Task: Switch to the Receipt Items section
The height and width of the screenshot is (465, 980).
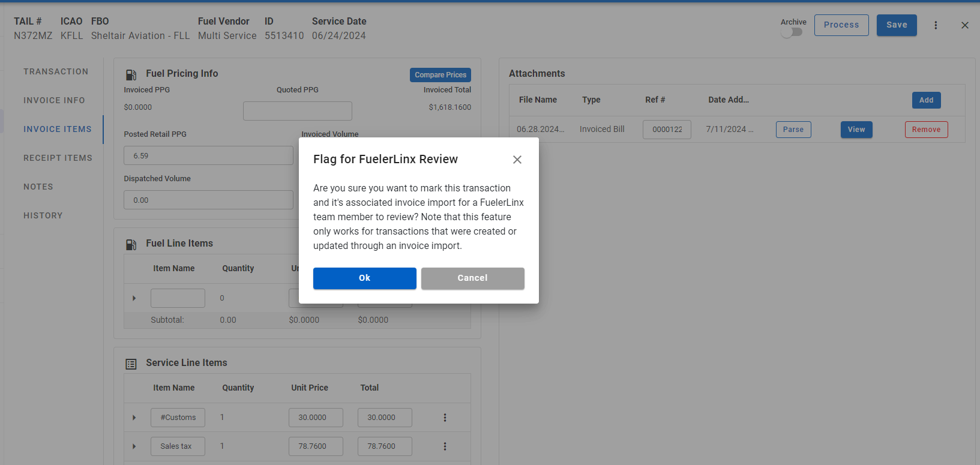Action: [58, 158]
